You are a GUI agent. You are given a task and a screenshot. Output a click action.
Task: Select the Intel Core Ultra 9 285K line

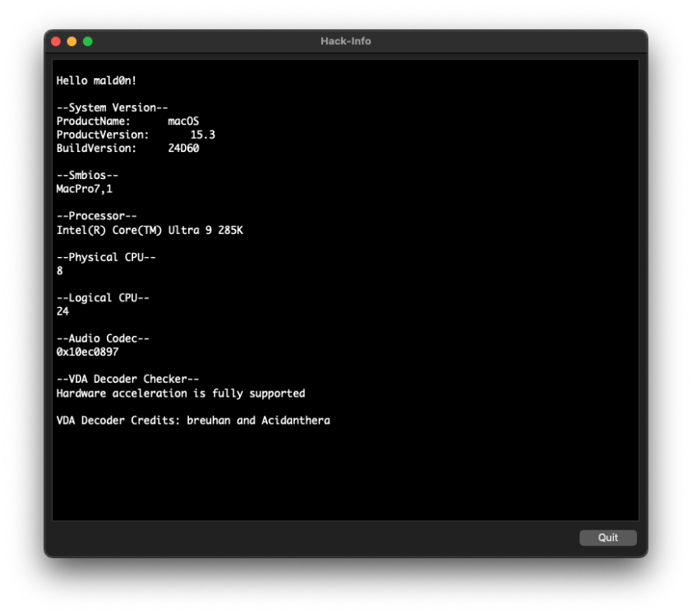coord(150,230)
